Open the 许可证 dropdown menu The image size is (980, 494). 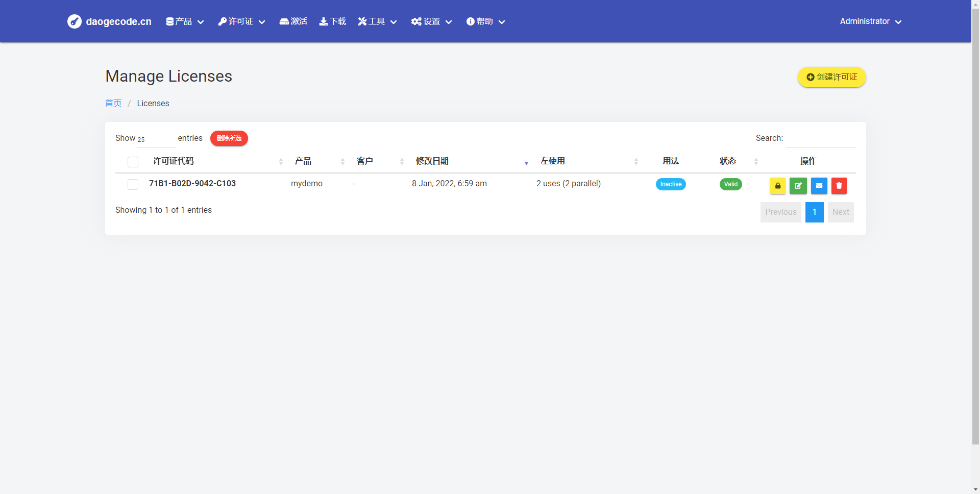coord(241,21)
